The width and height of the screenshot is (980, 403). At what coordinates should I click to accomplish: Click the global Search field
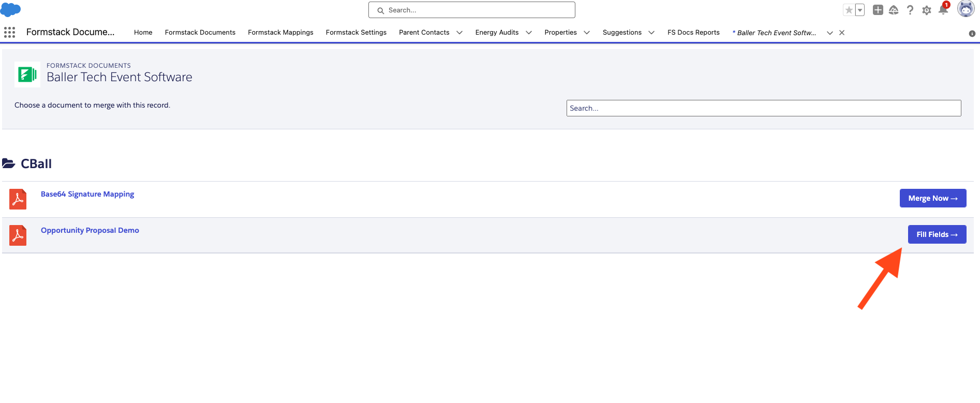coord(472,10)
